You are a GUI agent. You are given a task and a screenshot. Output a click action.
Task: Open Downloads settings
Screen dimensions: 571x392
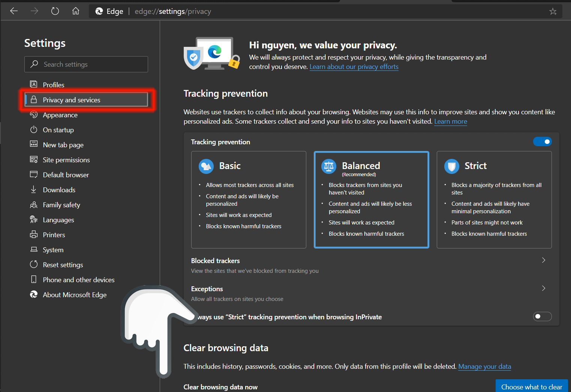[x=86, y=190]
